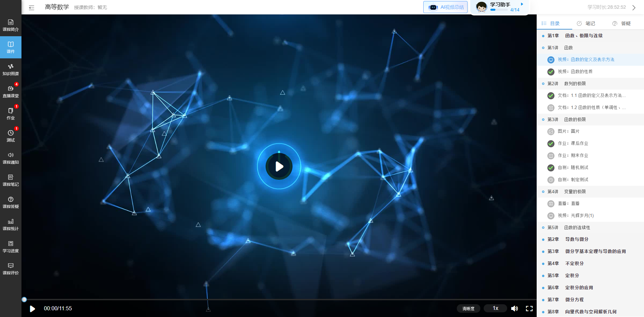The width and height of the screenshot is (644, 317).
Task: Mute the video with the volume icon
Action: (x=515, y=309)
